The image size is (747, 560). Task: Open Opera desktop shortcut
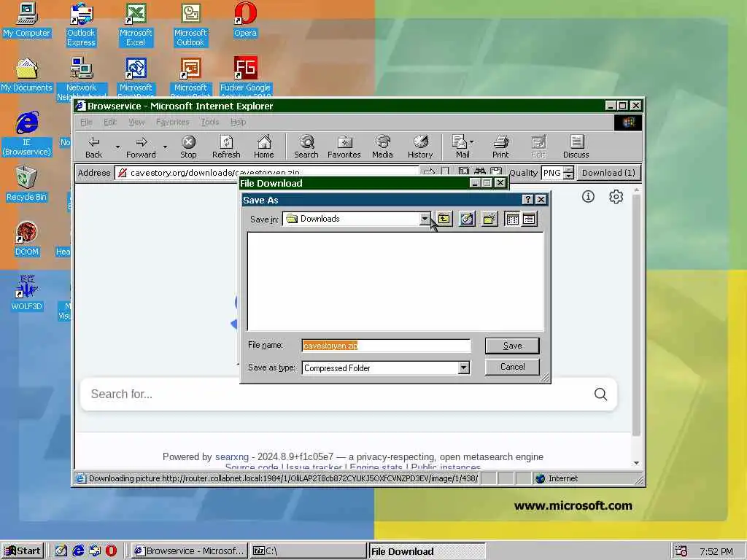click(245, 20)
